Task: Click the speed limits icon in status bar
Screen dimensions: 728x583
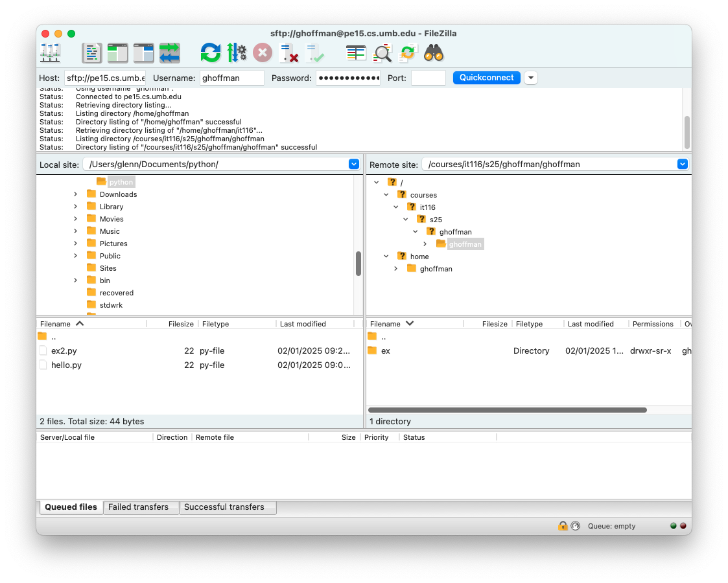Action: click(x=576, y=525)
